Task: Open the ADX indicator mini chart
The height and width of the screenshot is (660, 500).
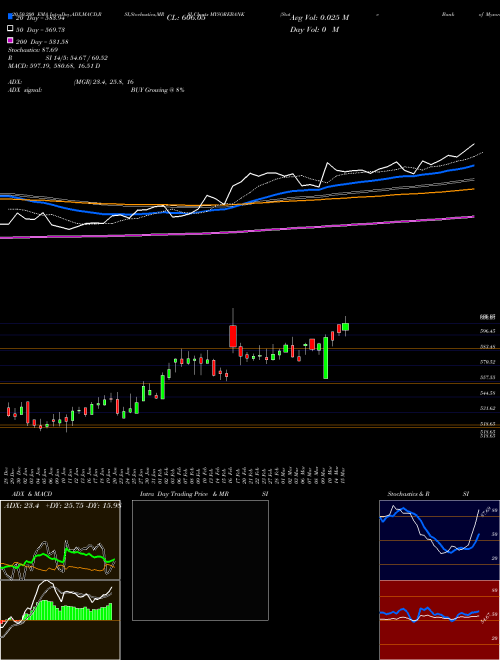Action: point(60,540)
